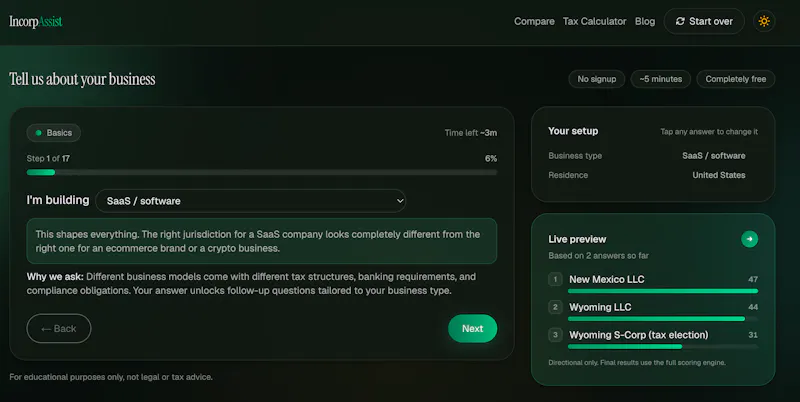Click the IncorpAssist logo
The width and height of the screenshot is (800, 402).
click(x=36, y=21)
